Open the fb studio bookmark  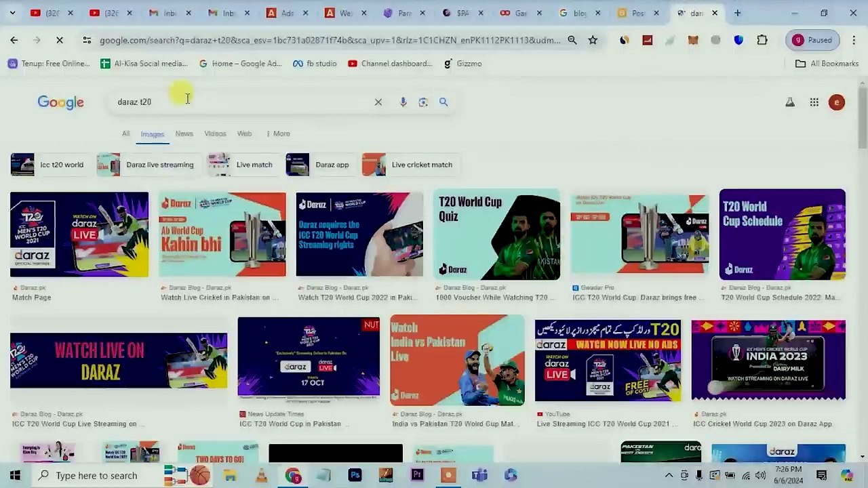(315, 64)
